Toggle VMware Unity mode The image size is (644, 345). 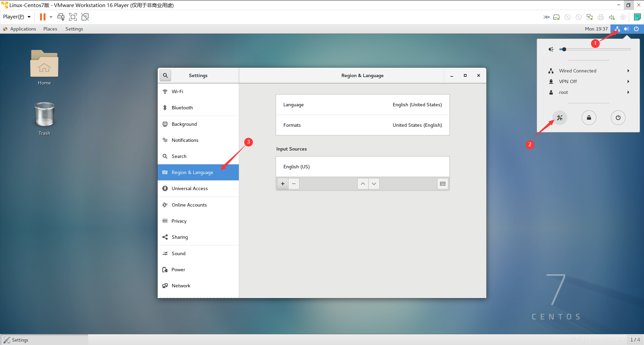pos(85,17)
